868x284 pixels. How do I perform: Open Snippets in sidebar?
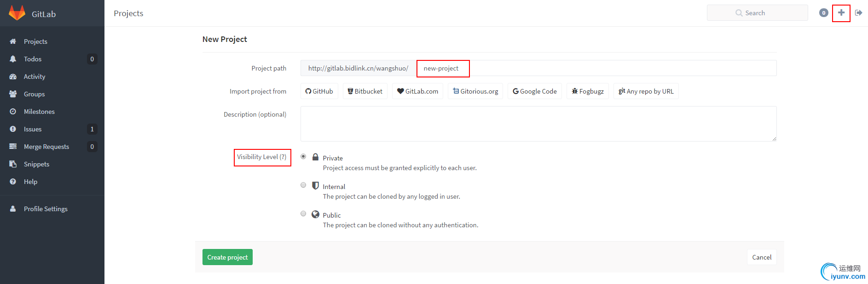click(36, 164)
